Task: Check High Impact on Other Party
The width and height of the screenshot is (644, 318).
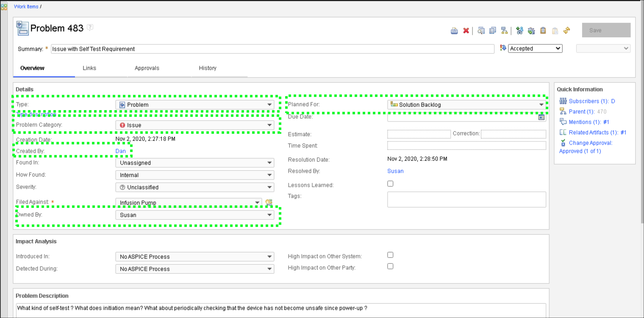Action: [x=390, y=266]
